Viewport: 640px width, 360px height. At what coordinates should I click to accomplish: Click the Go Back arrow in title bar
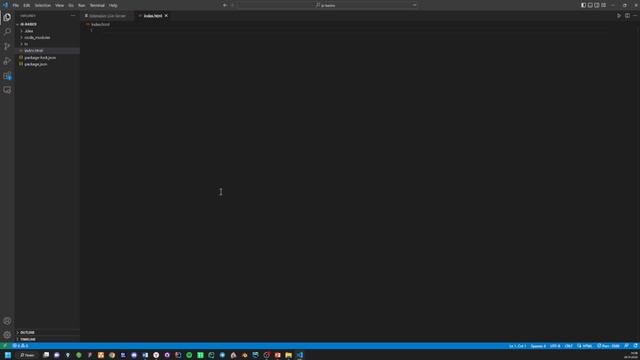(225, 5)
